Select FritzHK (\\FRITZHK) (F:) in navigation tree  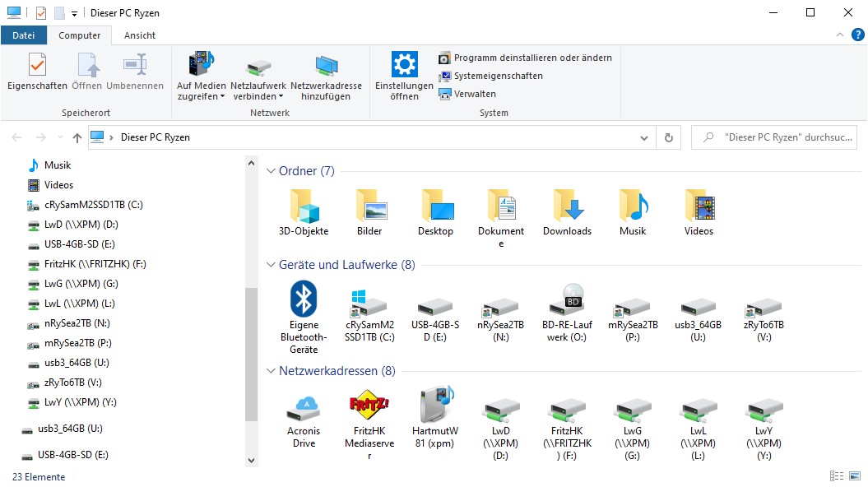tap(86, 265)
